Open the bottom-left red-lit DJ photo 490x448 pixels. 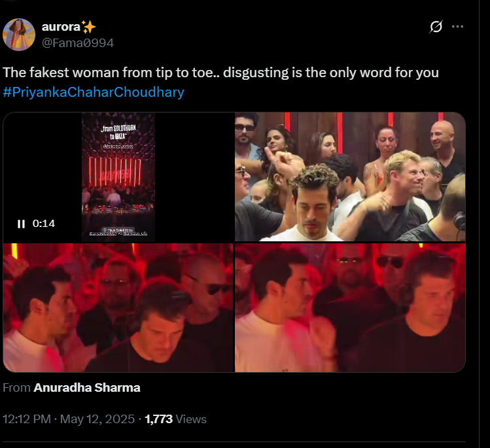(x=118, y=308)
